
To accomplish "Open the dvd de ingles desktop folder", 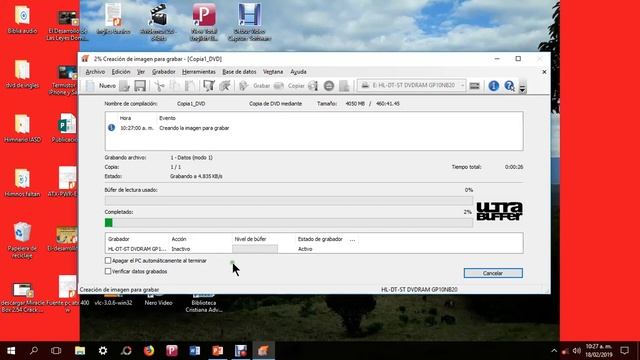I will click(x=22, y=74).
